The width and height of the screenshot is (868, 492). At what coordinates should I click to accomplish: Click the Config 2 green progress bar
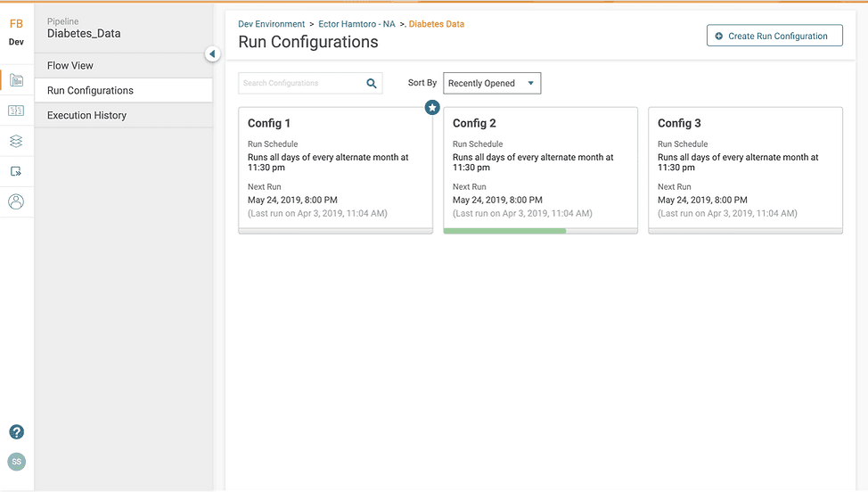click(504, 231)
